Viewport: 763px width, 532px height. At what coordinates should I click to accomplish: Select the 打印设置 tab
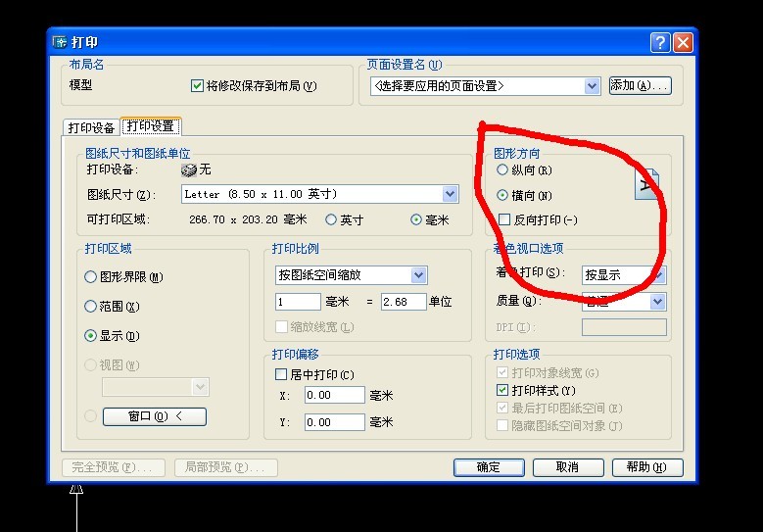click(150, 126)
